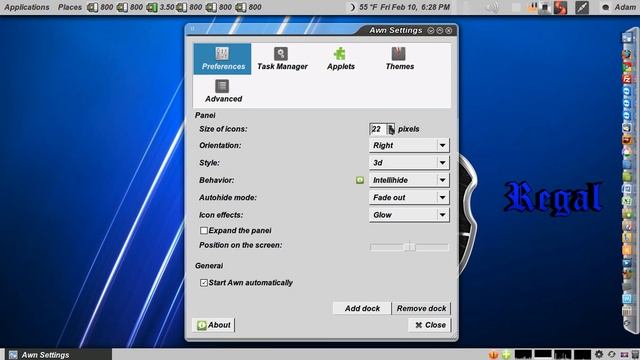This screenshot has width=640, height=360.
Task: Click the Add dock button
Action: coord(362,309)
